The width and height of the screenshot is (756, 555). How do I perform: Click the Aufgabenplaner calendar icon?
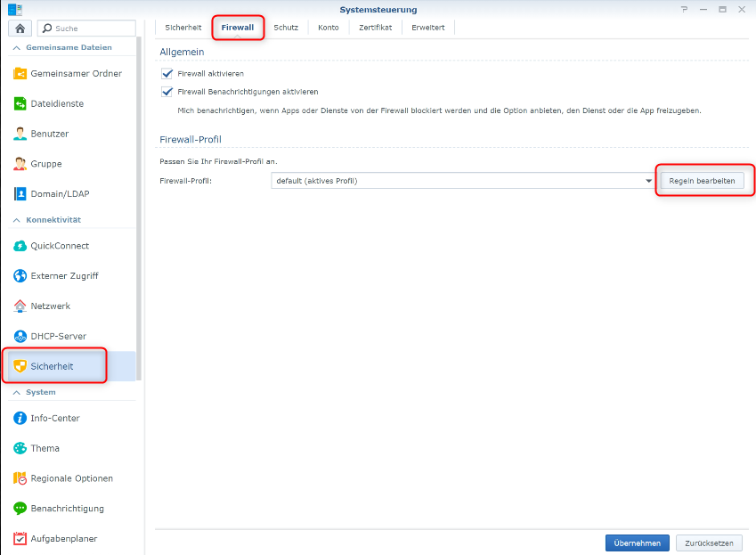click(x=20, y=538)
